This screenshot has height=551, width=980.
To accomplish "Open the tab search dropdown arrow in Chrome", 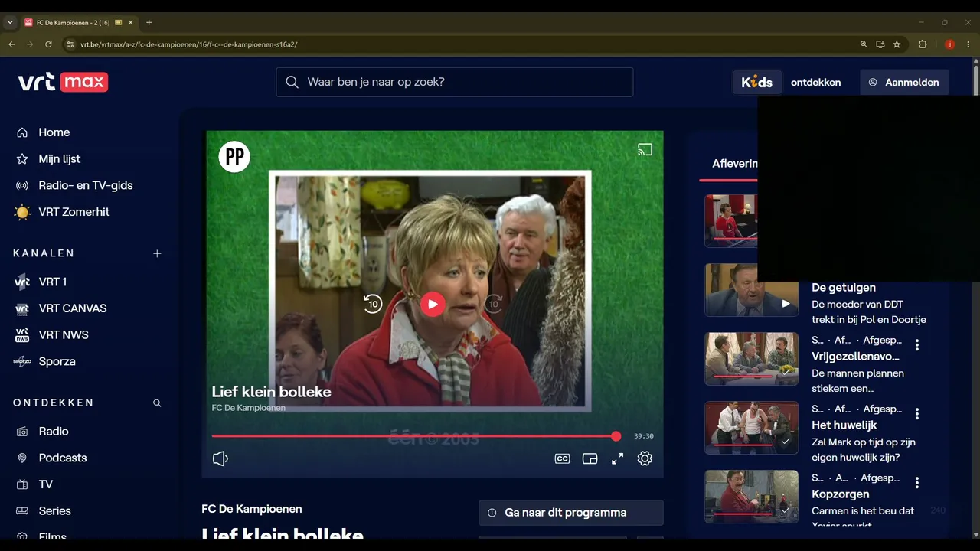I will point(10,23).
